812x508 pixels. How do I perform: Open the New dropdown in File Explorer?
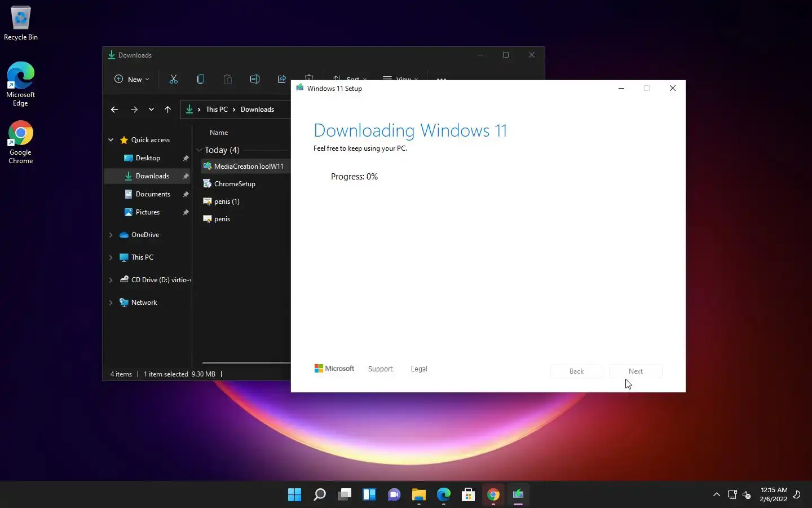[x=132, y=79]
